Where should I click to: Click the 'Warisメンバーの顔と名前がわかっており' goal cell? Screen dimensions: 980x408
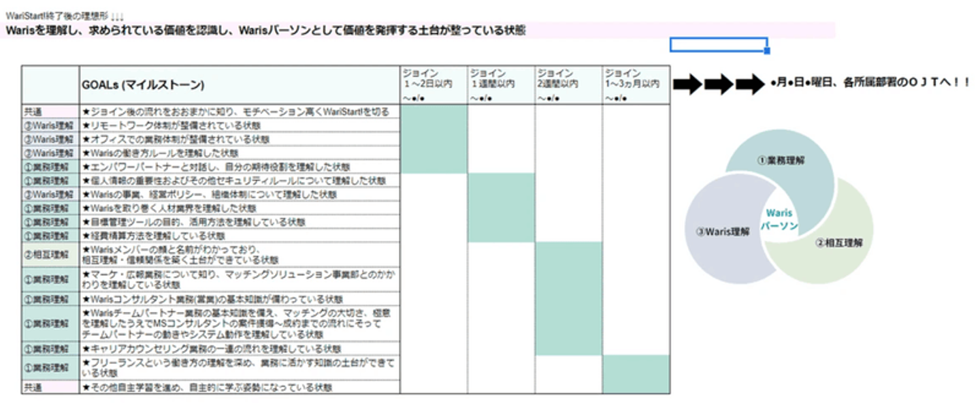(x=240, y=255)
